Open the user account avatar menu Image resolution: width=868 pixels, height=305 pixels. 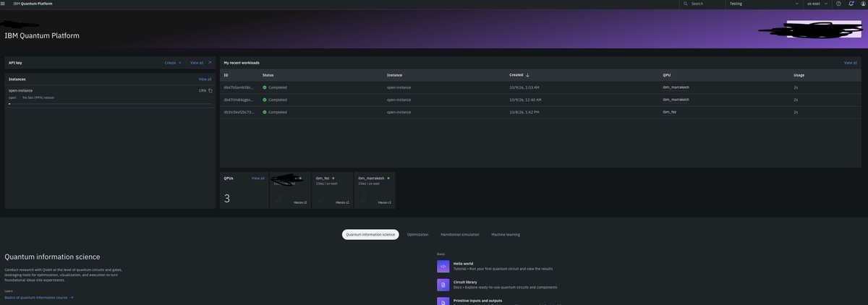pyautogui.click(x=862, y=4)
